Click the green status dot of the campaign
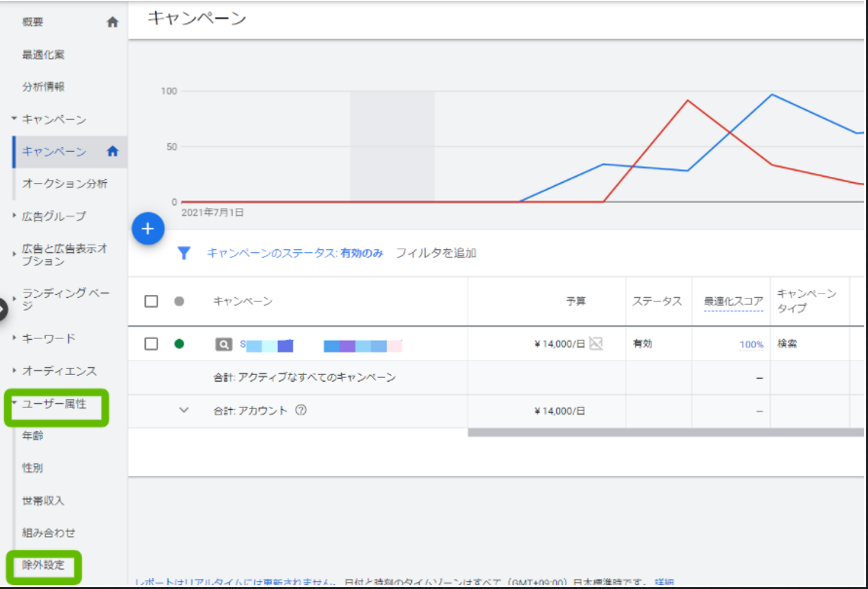Screen dimensions: 868x589 coord(179,344)
